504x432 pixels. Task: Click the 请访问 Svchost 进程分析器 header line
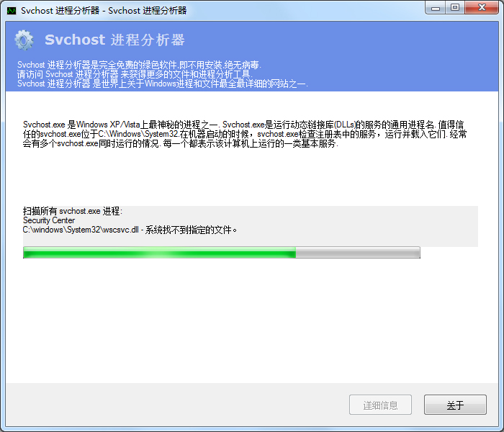point(135,74)
